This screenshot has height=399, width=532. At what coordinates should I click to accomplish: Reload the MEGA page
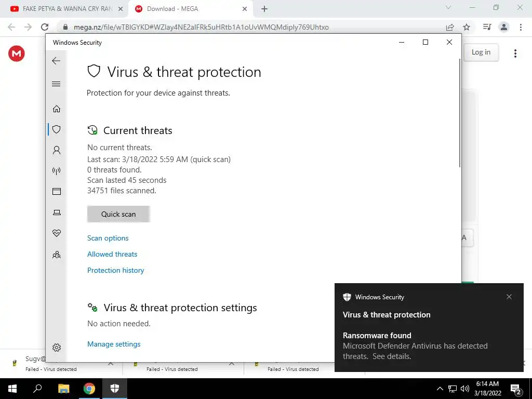(x=45, y=27)
